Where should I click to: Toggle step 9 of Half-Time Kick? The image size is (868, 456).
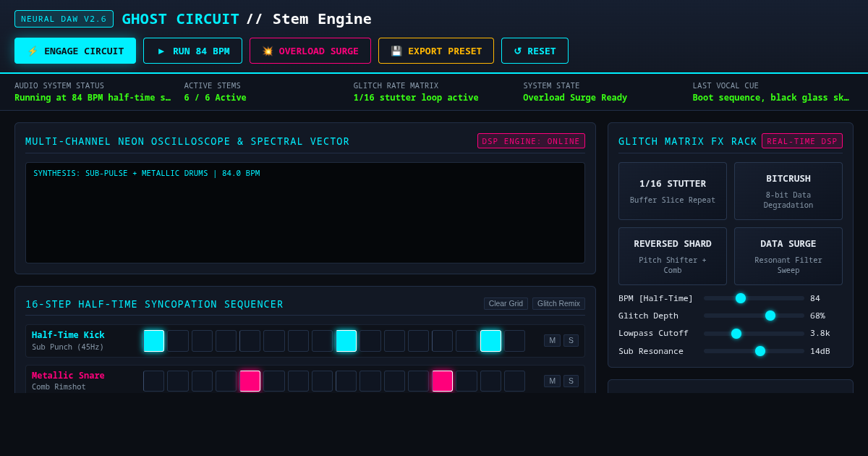[346, 341]
